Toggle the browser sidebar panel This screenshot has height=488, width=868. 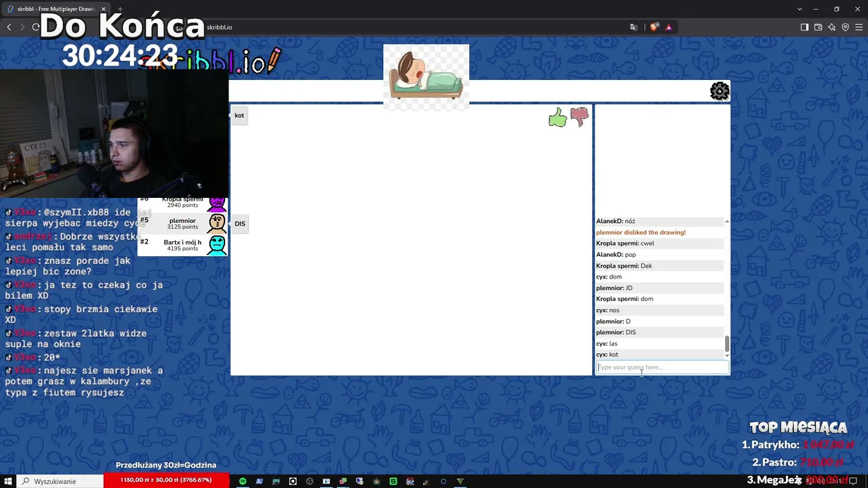[804, 27]
